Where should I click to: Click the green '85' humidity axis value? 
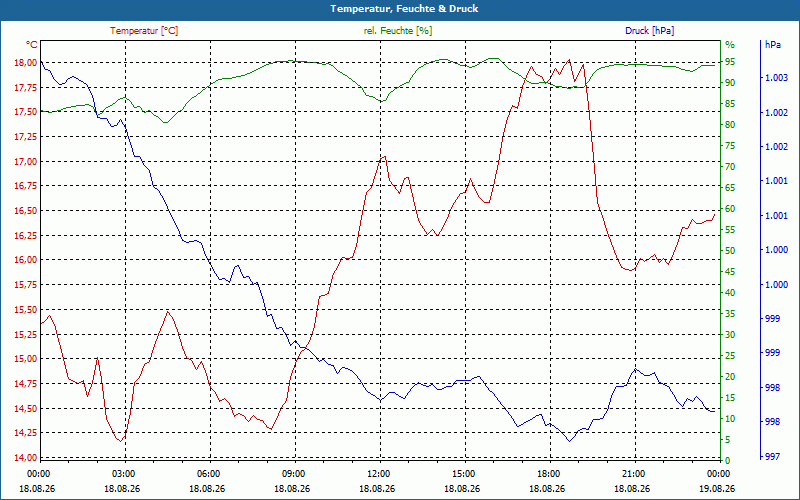click(730, 104)
